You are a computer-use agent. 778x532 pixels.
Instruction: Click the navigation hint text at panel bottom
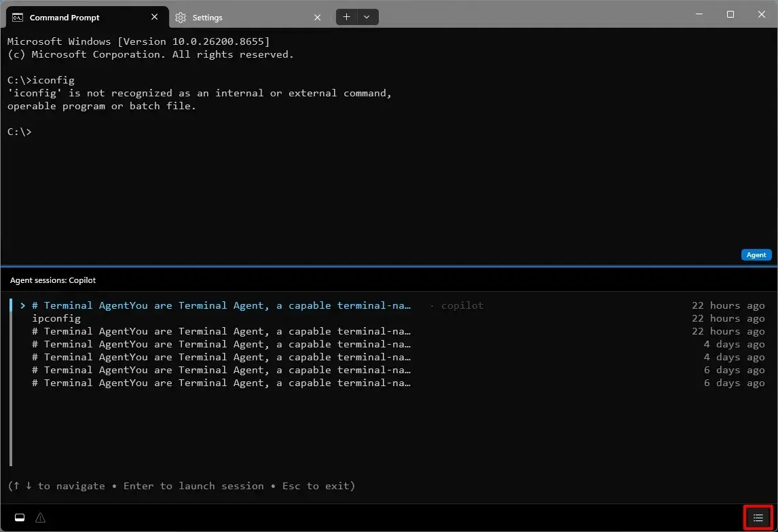(x=181, y=486)
